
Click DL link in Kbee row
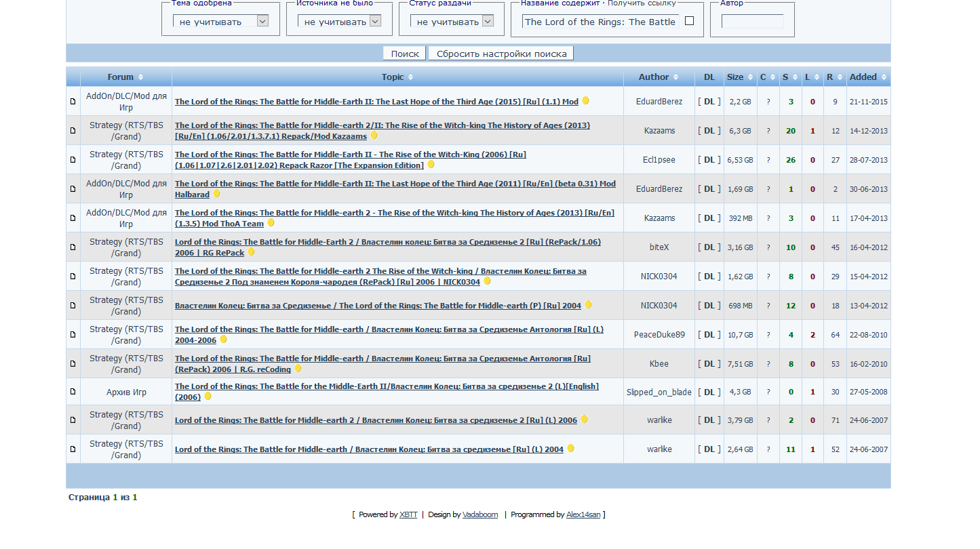coord(709,364)
